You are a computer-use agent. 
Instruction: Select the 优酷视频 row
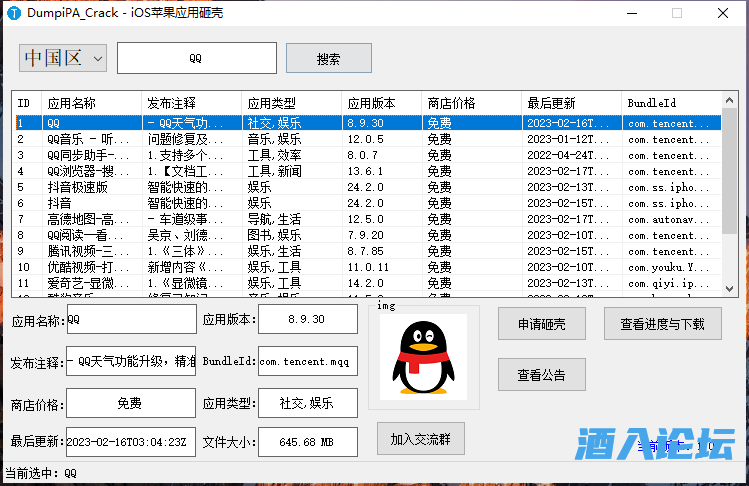(x=368, y=267)
